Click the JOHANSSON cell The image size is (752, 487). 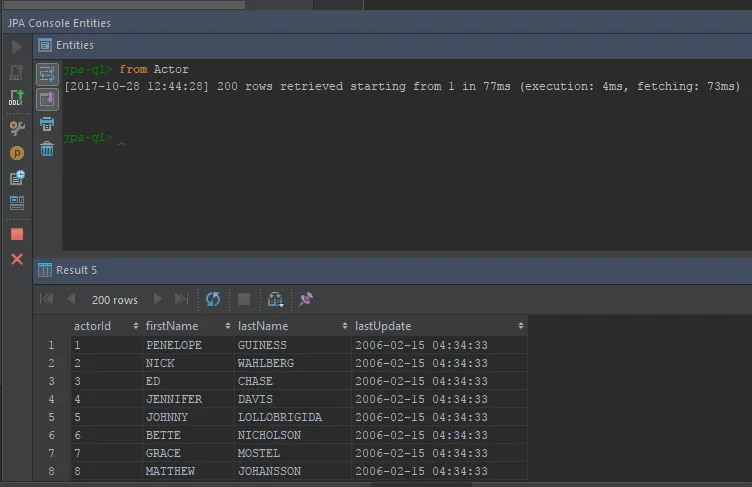[x=293, y=471]
